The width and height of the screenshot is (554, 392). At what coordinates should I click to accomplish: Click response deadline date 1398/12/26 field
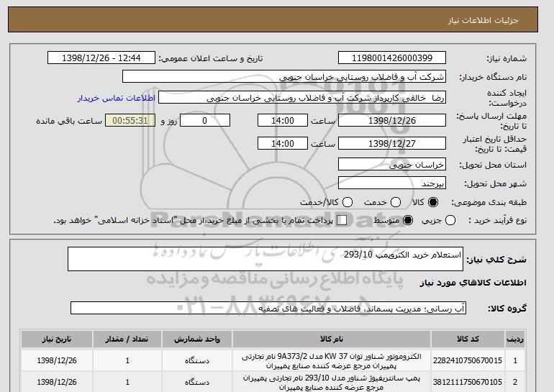click(x=392, y=120)
